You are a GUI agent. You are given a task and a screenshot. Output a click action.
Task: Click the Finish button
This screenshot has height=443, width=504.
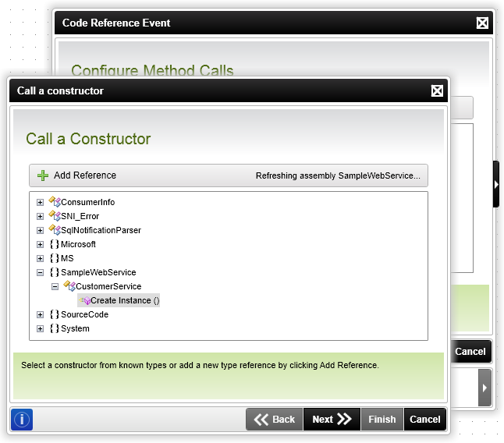point(382,420)
